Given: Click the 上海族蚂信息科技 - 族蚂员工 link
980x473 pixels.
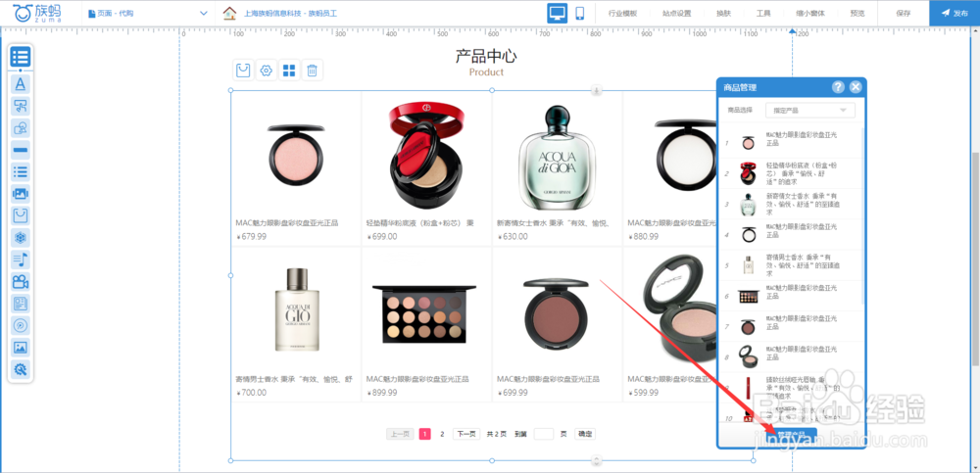Looking at the screenshot, I should (289, 13).
